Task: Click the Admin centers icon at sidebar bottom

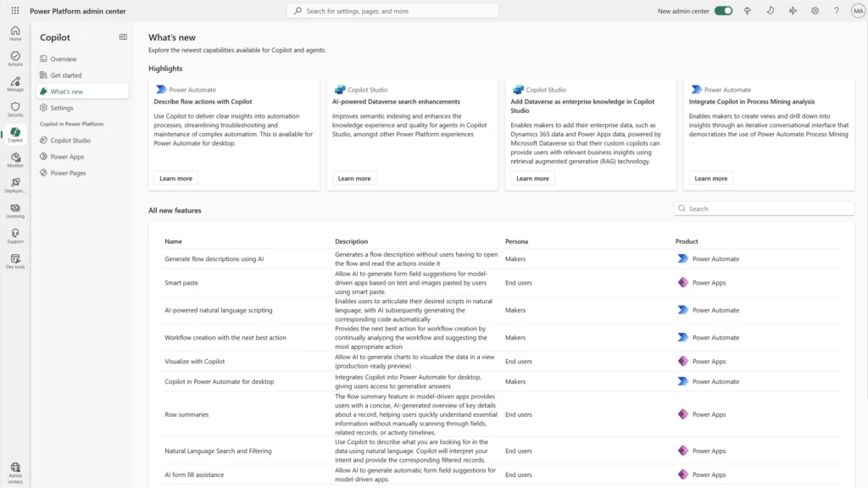Action: click(x=15, y=469)
